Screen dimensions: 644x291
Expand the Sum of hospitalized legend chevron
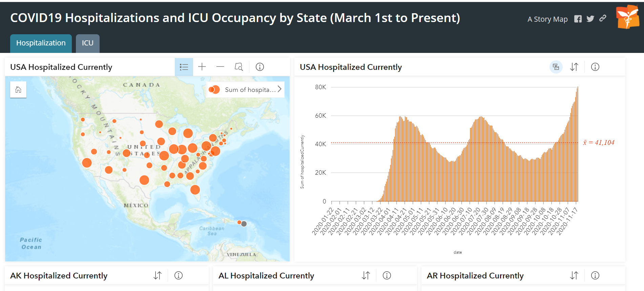279,89
